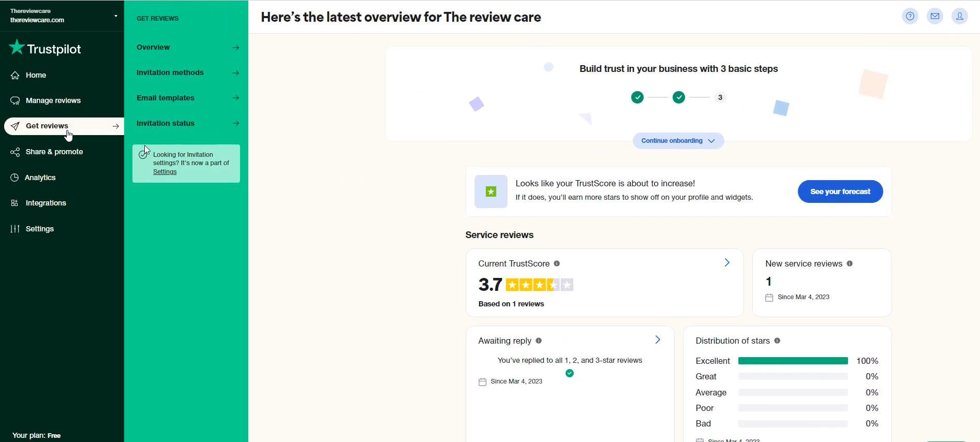Click the New service reviews info icon
This screenshot has width=980, height=442.
850,263
